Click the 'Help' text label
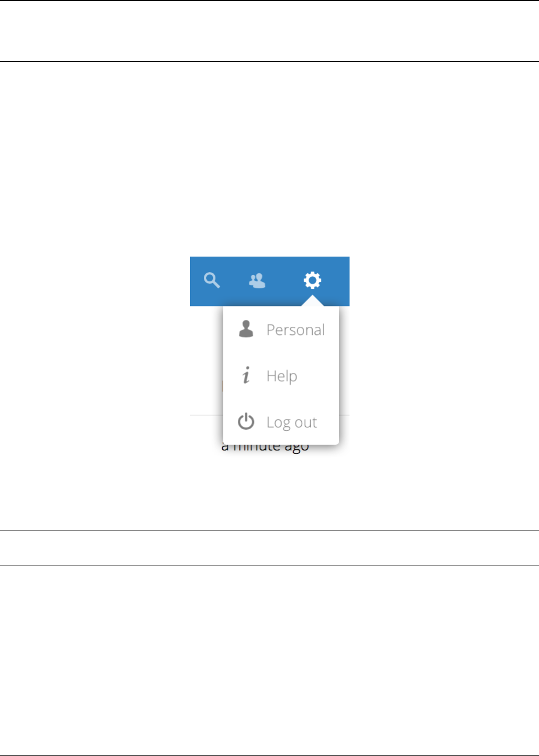This screenshot has height=756, width=539. [x=282, y=376]
